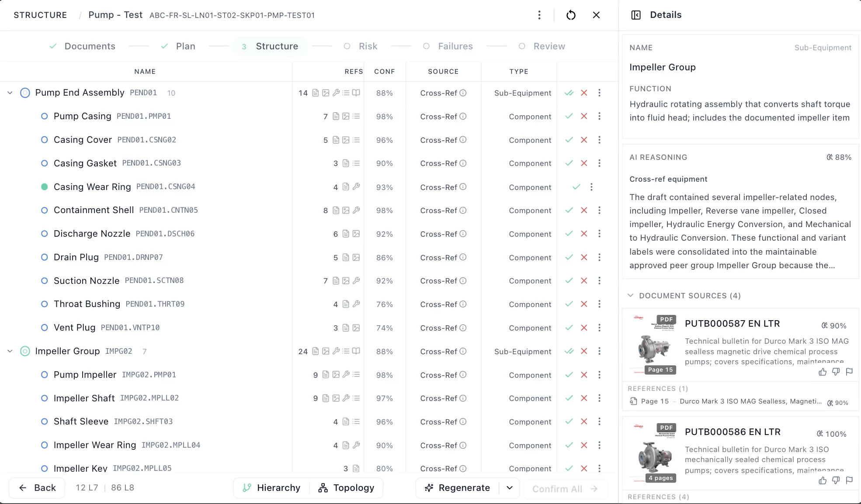Select the Shaft Sleeve row circle

point(44,421)
